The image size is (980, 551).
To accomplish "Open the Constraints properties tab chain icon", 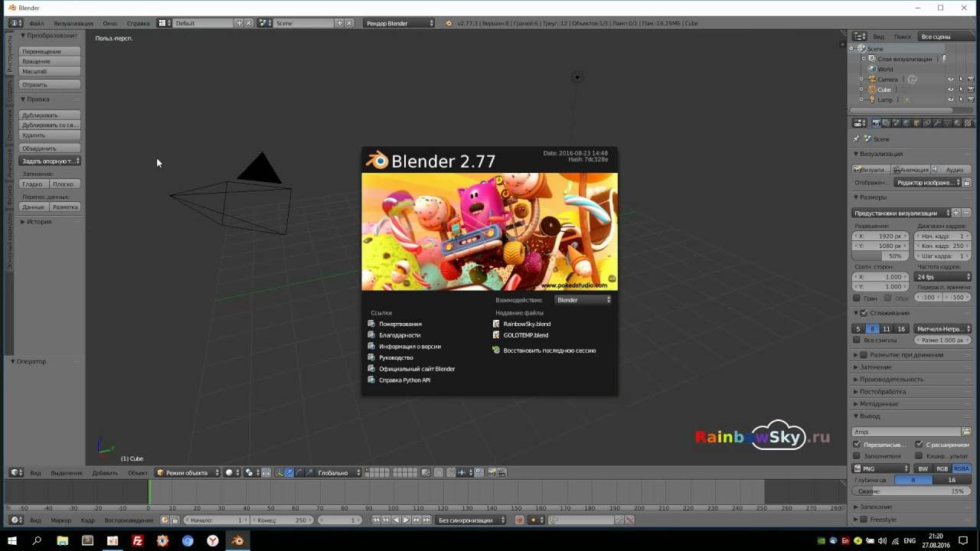I will pos(926,122).
